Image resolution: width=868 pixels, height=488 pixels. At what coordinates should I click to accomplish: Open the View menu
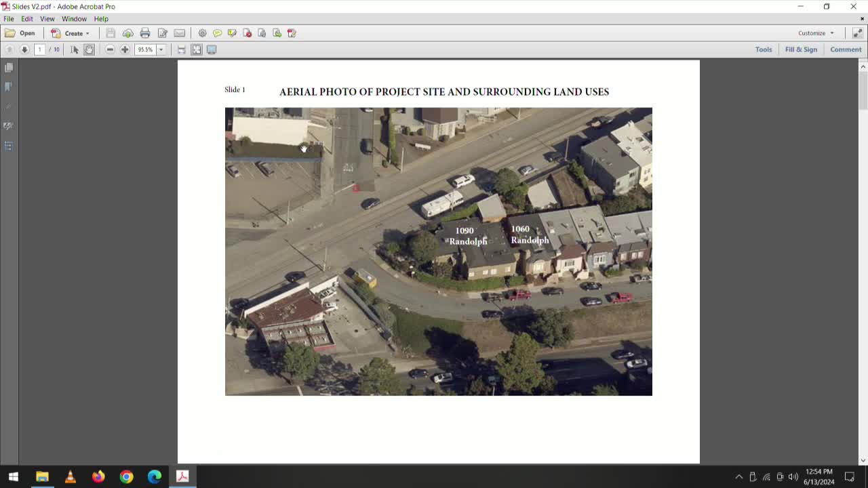47,19
